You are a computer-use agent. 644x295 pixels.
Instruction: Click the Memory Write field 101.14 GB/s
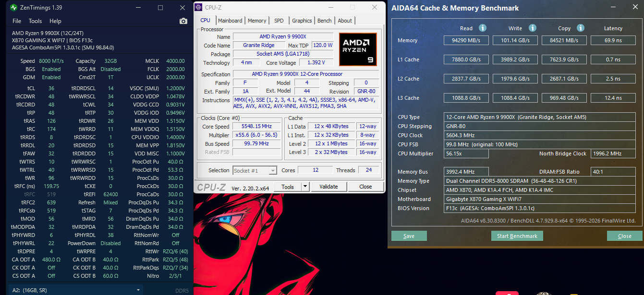coord(515,40)
